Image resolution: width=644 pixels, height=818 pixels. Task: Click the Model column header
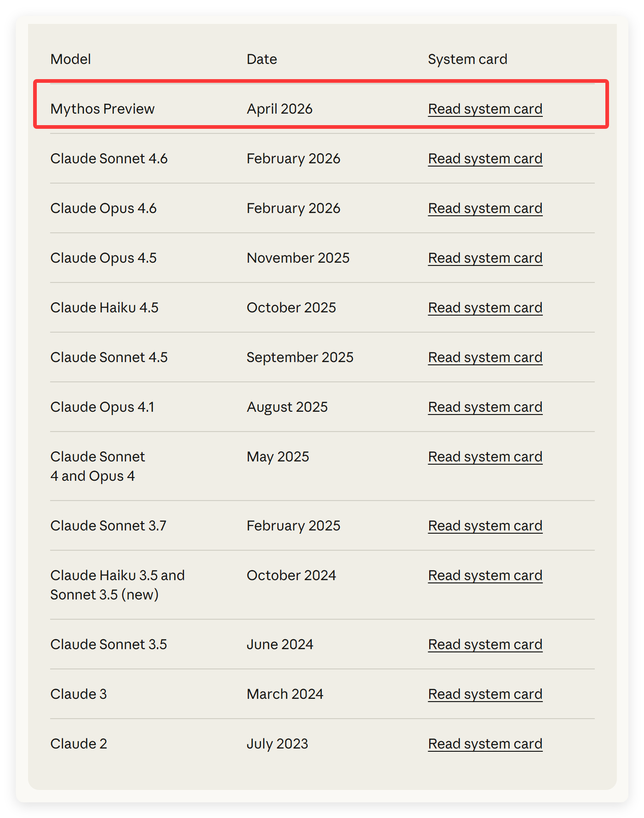[70, 59]
